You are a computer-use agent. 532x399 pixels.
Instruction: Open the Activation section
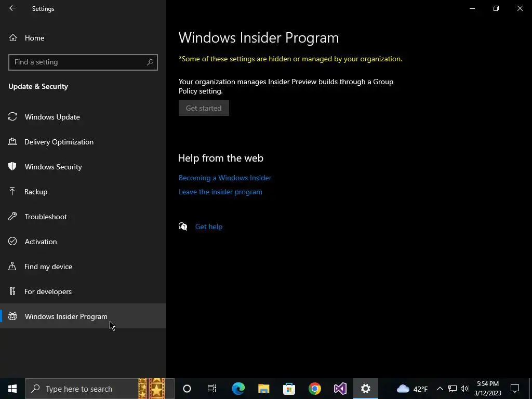[83, 242]
